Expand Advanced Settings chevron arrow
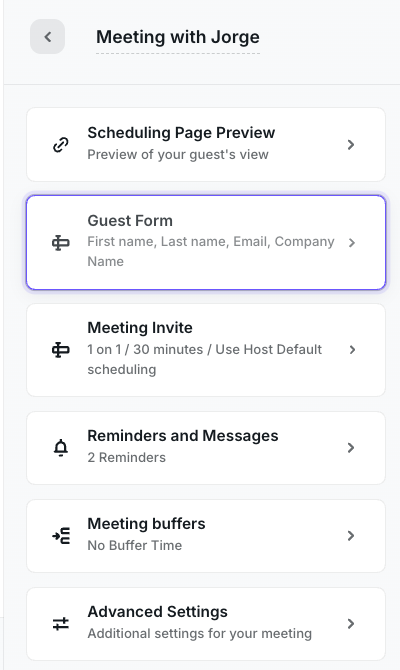This screenshot has width=400, height=670. coord(351,624)
